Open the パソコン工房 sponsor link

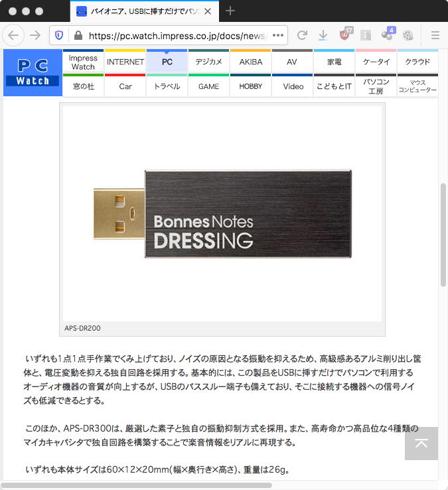(x=376, y=86)
